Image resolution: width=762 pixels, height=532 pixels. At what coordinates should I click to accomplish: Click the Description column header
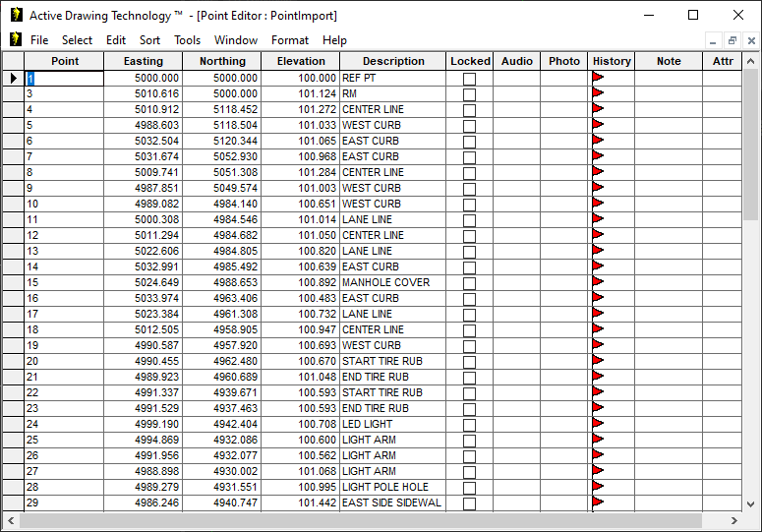(393, 61)
